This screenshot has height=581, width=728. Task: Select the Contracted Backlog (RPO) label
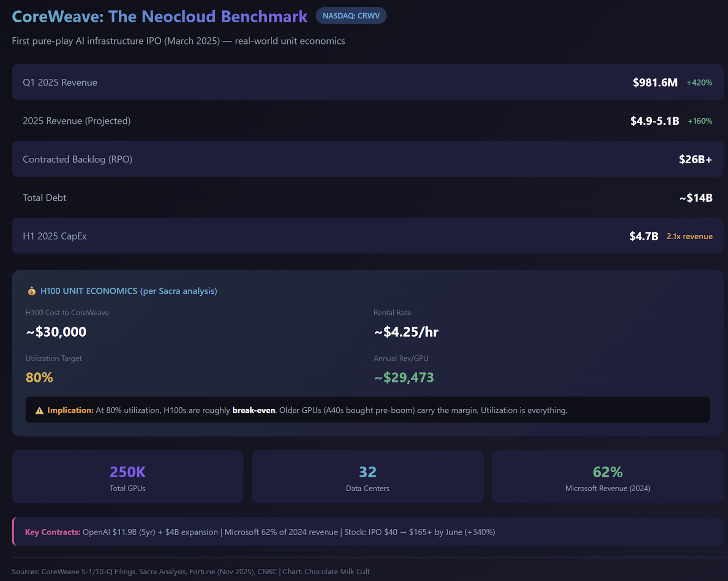pyautogui.click(x=77, y=159)
